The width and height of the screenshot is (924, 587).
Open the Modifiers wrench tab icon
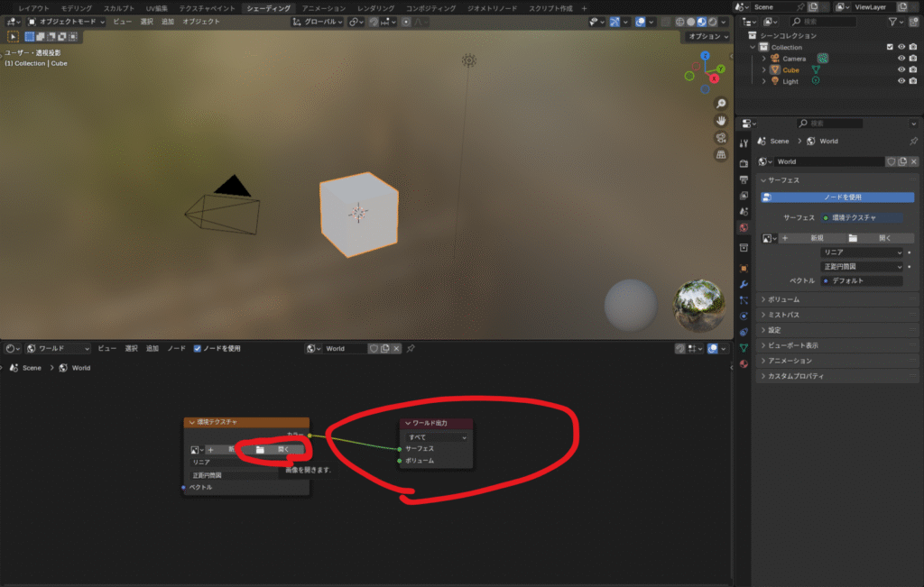744,284
